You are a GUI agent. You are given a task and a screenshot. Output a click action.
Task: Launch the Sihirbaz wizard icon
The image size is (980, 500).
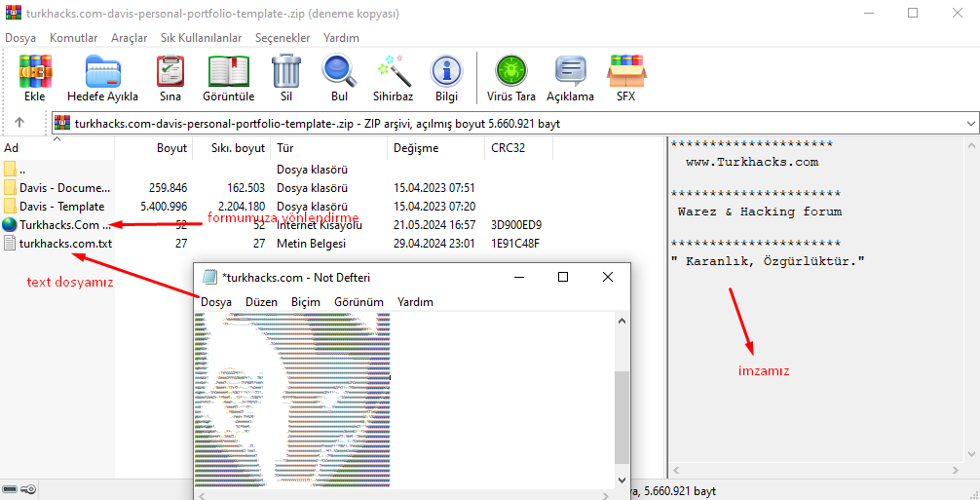(x=394, y=70)
